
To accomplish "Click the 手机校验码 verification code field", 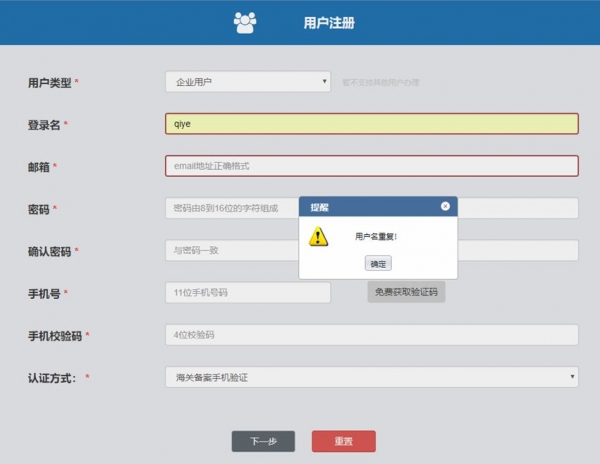I will click(371, 335).
